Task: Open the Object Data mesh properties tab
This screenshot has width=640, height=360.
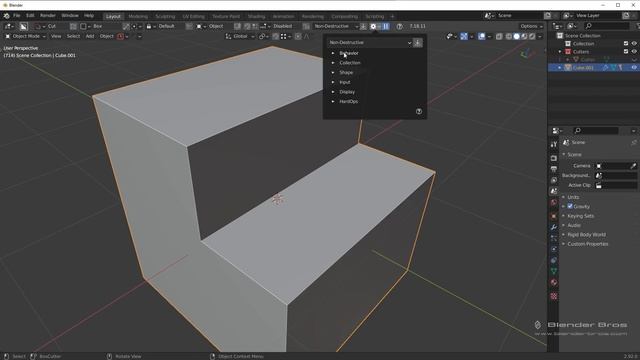Action: click(x=554, y=271)
